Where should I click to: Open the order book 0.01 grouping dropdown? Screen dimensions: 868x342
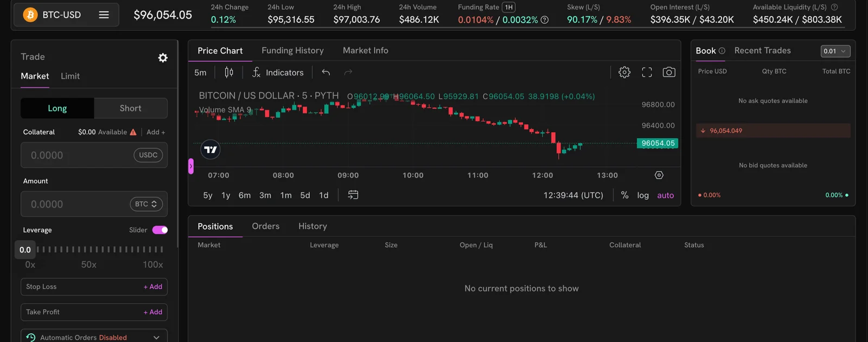coord(835,51)
